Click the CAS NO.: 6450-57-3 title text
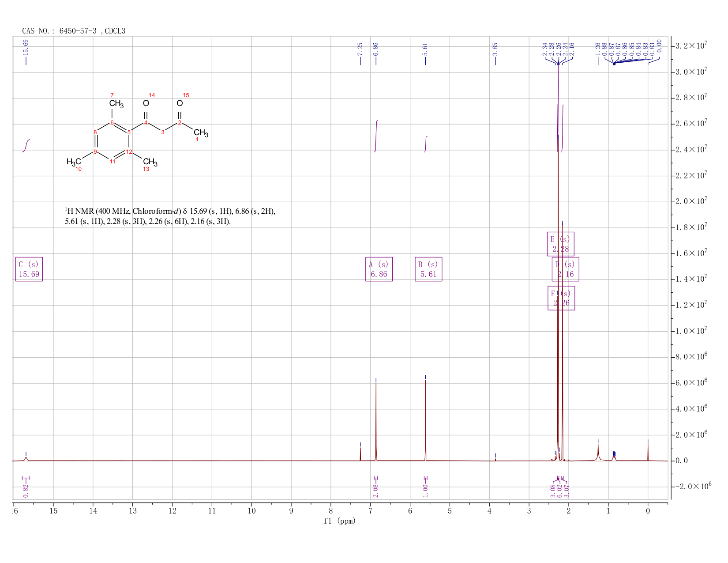This screenshot has height=563, width=728. point(74,31)
